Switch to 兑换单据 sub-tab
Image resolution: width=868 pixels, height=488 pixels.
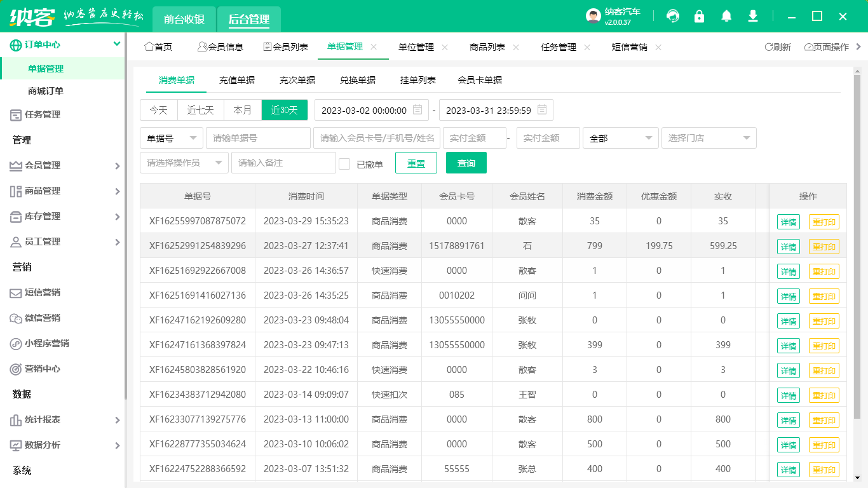coord(358,80)
